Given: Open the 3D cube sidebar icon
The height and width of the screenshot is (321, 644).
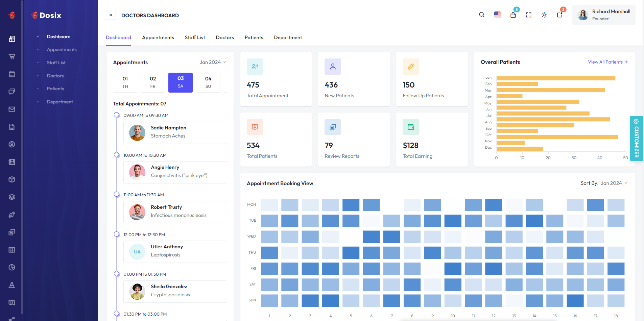Looking at the screenshot, I should point(12,179).
